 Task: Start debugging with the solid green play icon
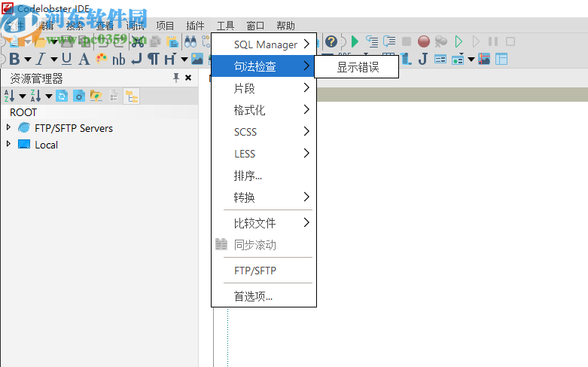click(x=355, y=41)
